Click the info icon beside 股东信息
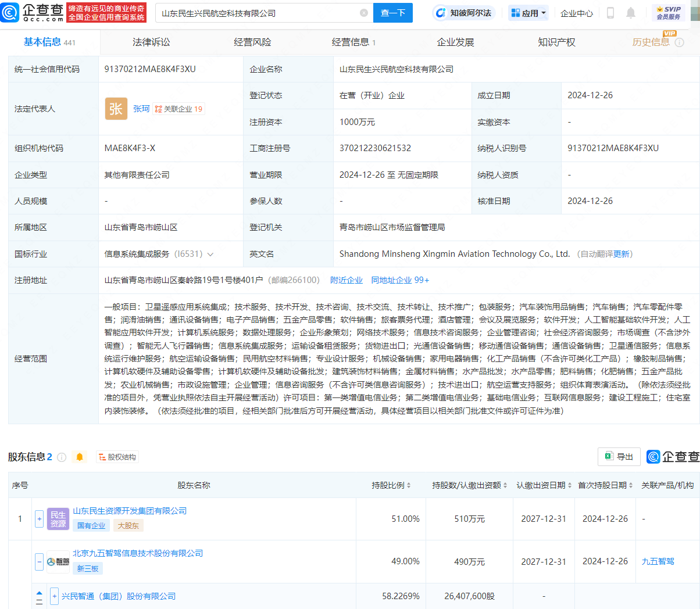 point(62,457)
